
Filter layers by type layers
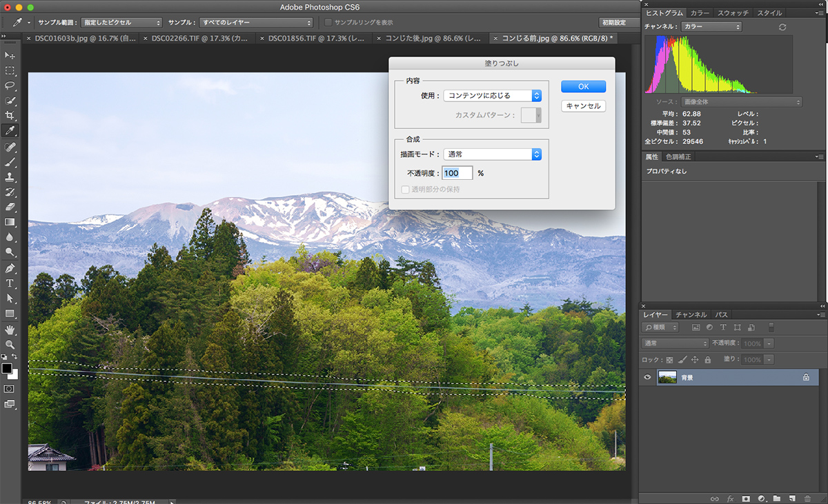pyautogui.click(x=723, y=327)
